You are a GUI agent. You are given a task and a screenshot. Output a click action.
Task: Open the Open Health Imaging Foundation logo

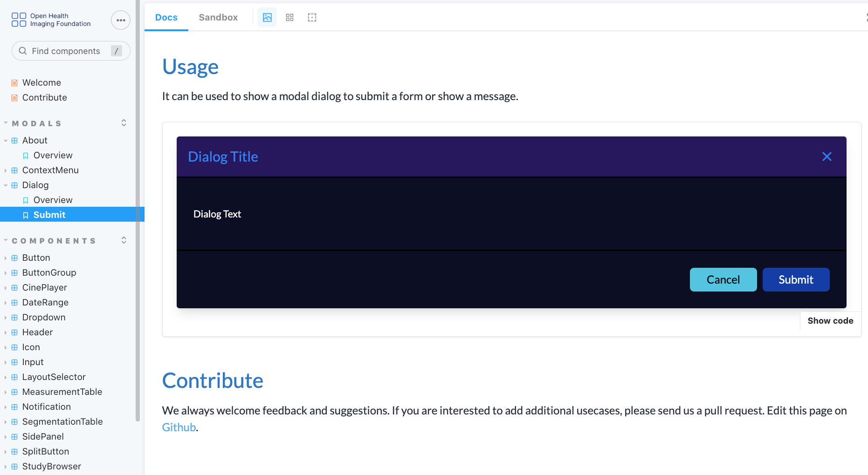(50, 19)
